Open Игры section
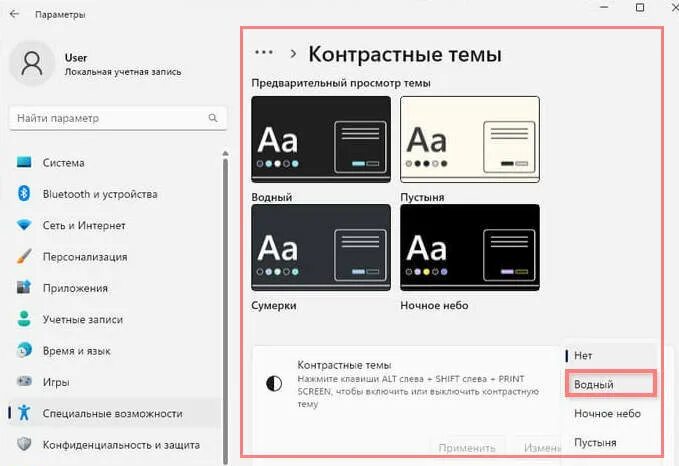This screenshot has height=466, width=679. click(x=115, y=382)
